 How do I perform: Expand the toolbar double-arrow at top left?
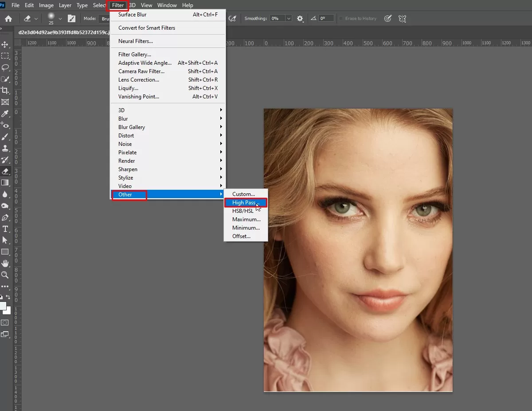[2, 29]
